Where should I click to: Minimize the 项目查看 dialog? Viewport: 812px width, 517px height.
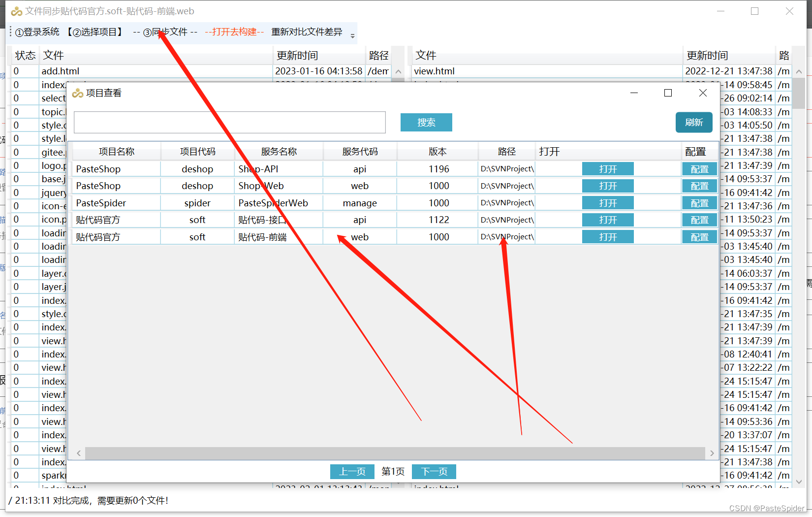pos(634,93)
